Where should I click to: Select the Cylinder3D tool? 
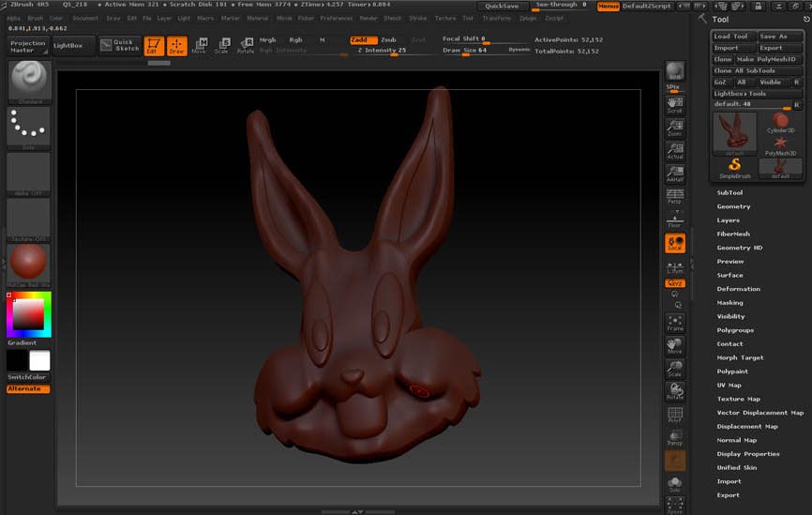(780, 123)
